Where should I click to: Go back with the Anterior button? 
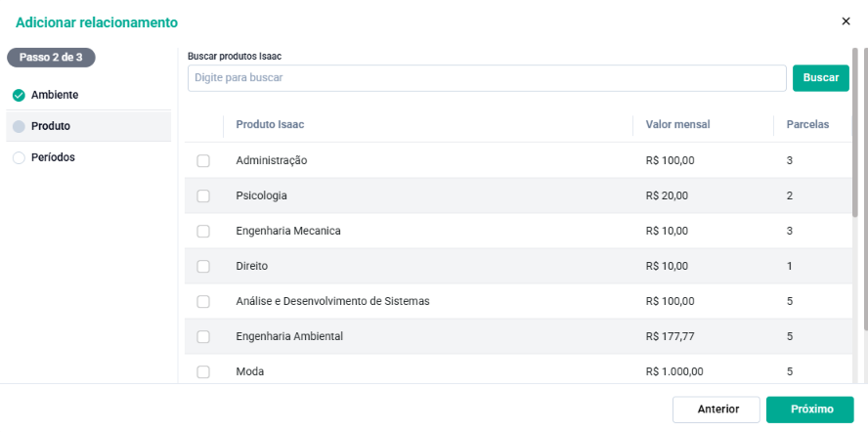[x=716, y=410]
